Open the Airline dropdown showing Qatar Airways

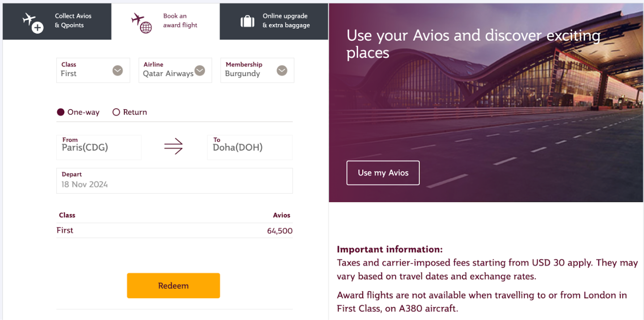199,71
